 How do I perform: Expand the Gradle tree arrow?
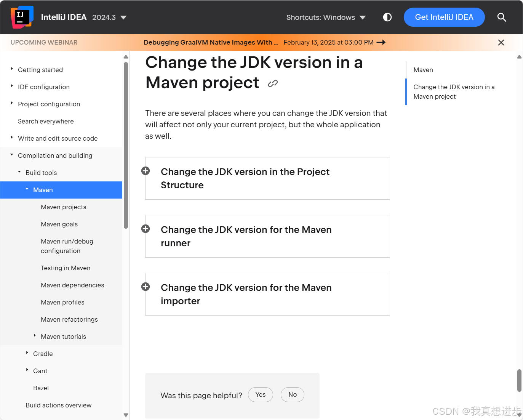click(x=27, y=353)
